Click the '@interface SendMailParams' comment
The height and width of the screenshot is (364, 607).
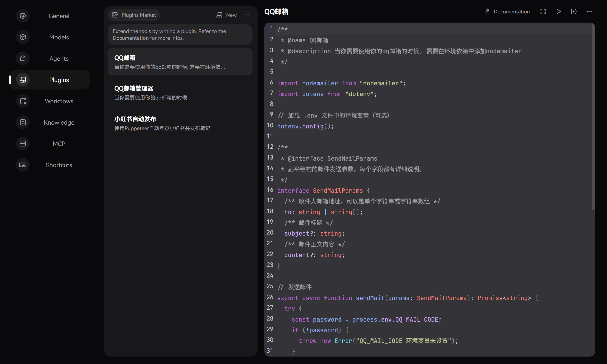point(329,158)
